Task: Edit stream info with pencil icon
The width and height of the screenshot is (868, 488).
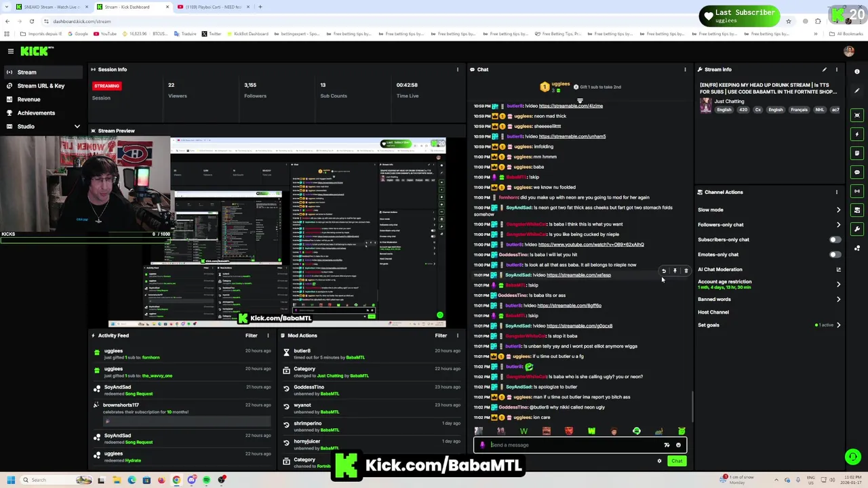Action: coord(825,69)
